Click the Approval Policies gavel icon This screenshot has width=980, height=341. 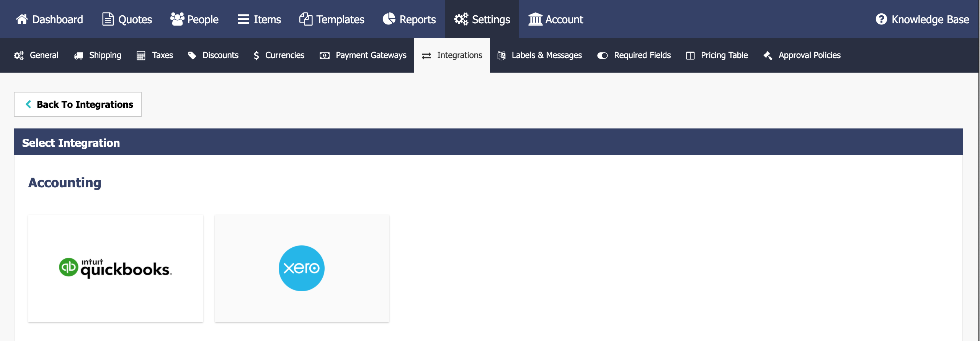click(x=768, y=56)
